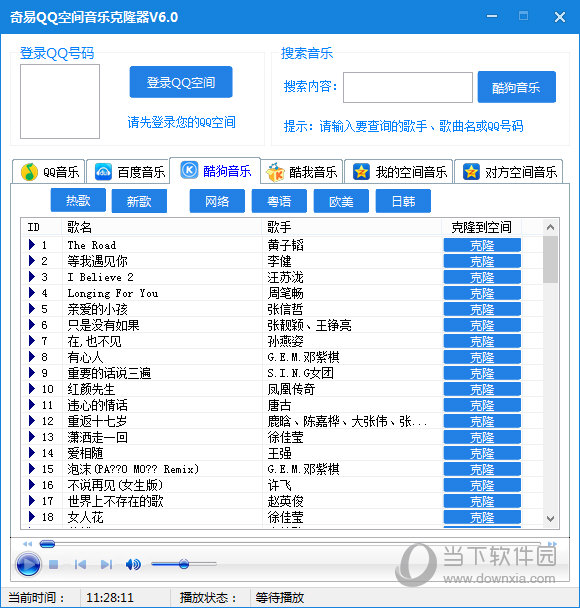Viewport: 580px width, 608px height.
Task: Click the round blue Play button
Action: pyautogui.click(x=28, y=565)
